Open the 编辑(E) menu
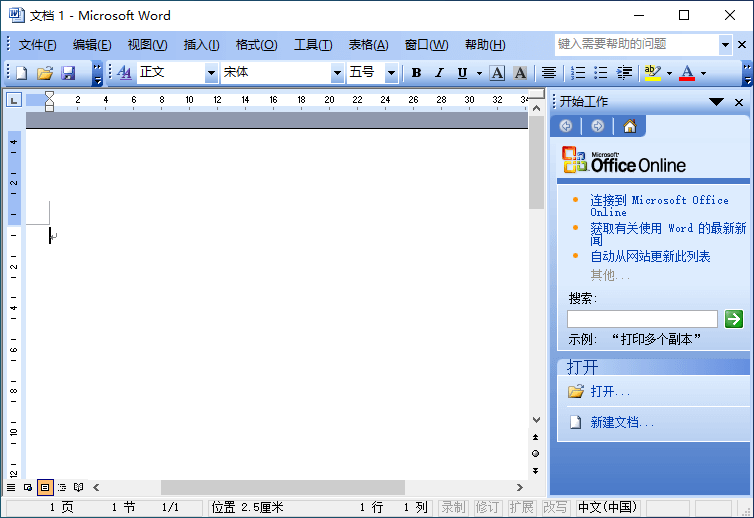 click(92, 45)
